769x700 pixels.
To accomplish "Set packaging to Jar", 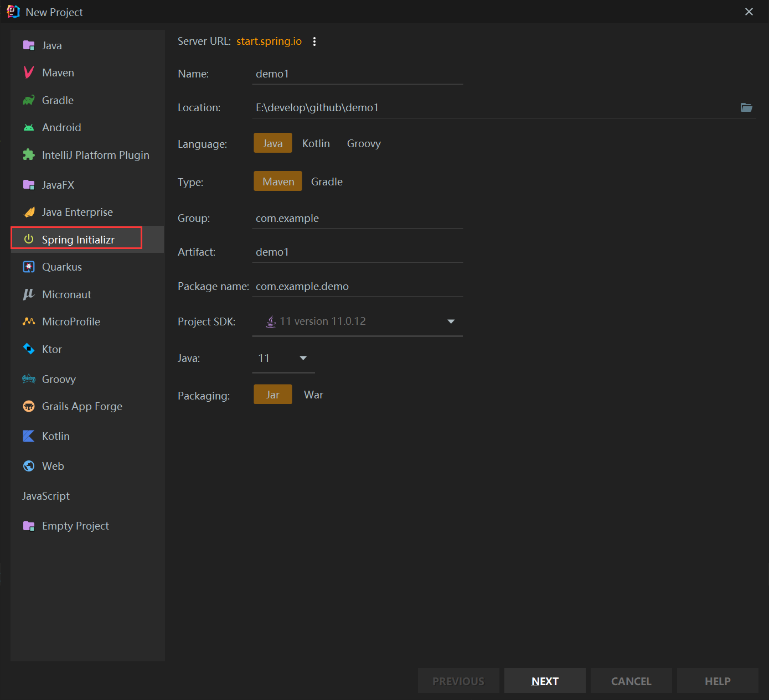I will click(x=273, y=395).
